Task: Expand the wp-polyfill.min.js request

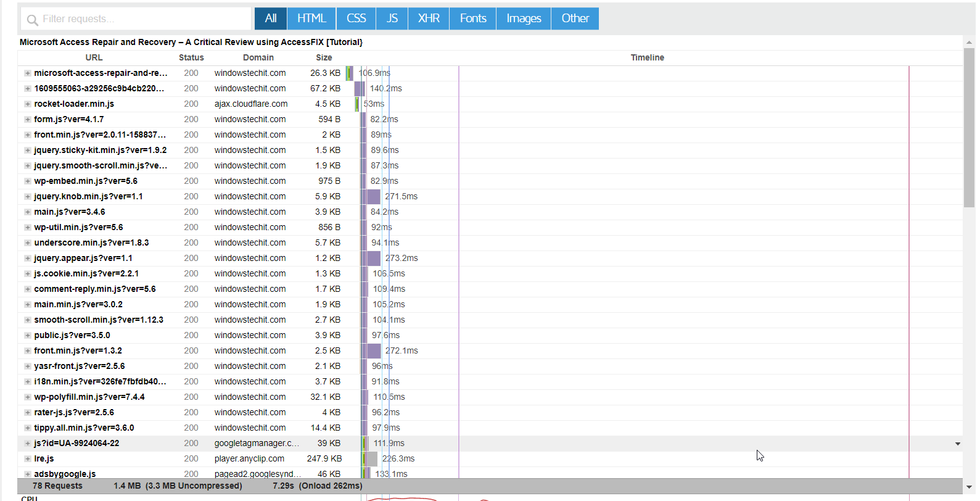Action: (x=28, y=397)
